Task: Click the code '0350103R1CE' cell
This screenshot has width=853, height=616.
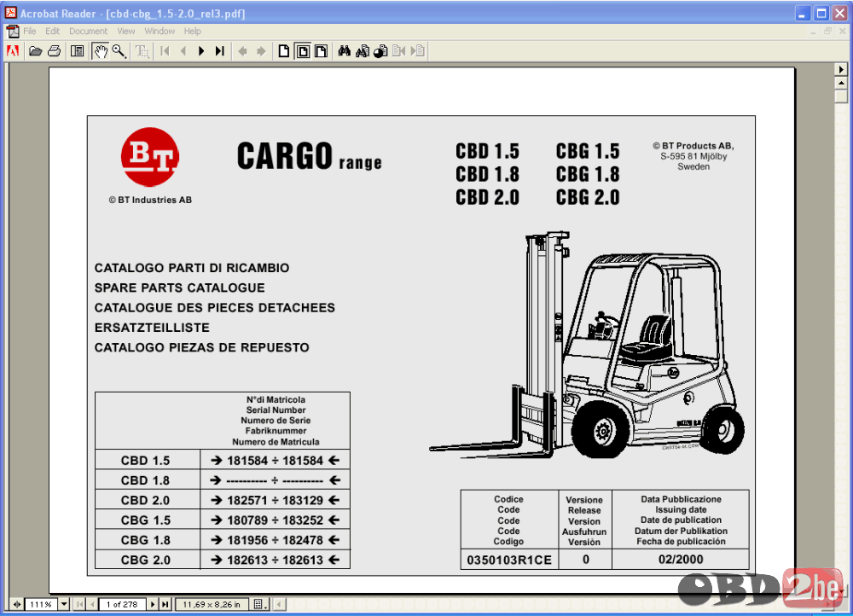Action: tap(509, 560)
